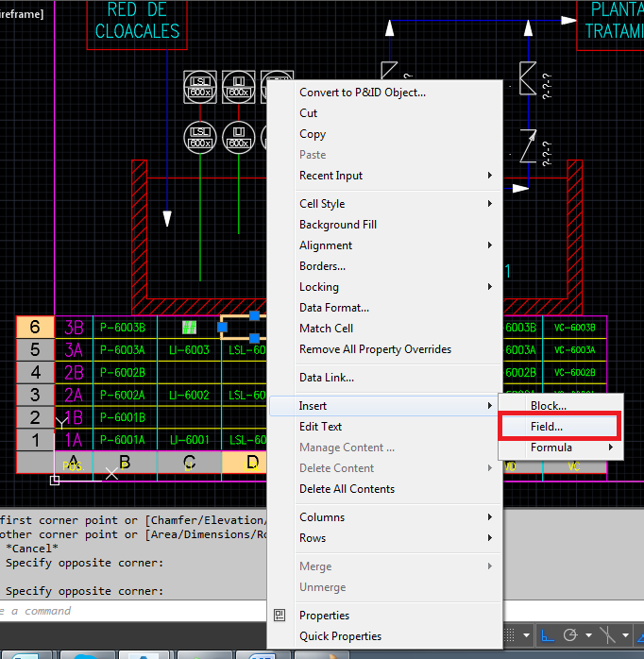Select table column header B
644x659 pixels.
(x=125, y=463)
